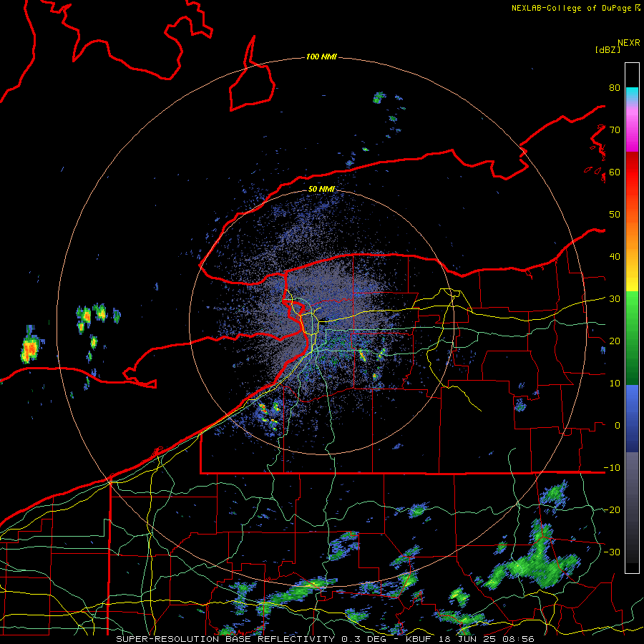Click the 50 NMI range ring label
The width and height of the screenshot is (644, 644).
[x=321, y=189]
